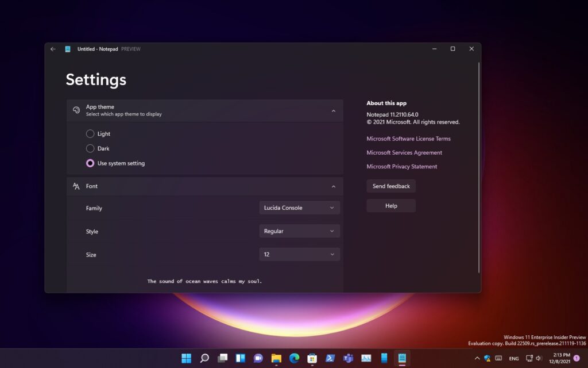Open the font Size dropdown
Viewport: 588px width, 368px height.
click(299, 254)
